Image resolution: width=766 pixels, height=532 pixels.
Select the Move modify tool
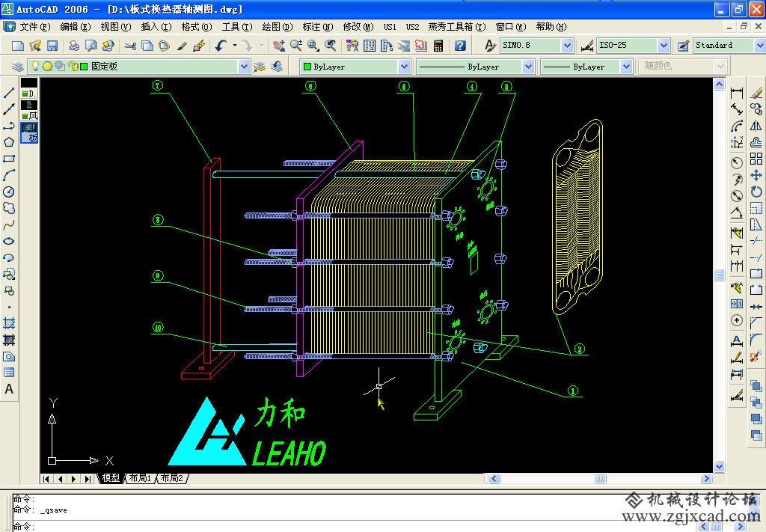pos(756,175)
